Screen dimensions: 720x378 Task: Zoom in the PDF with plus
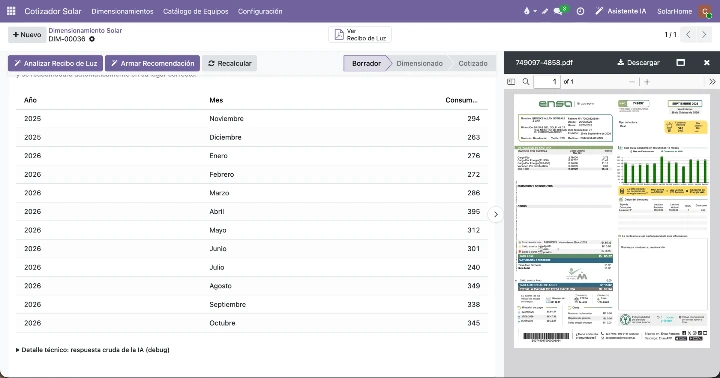click(647, 82)
